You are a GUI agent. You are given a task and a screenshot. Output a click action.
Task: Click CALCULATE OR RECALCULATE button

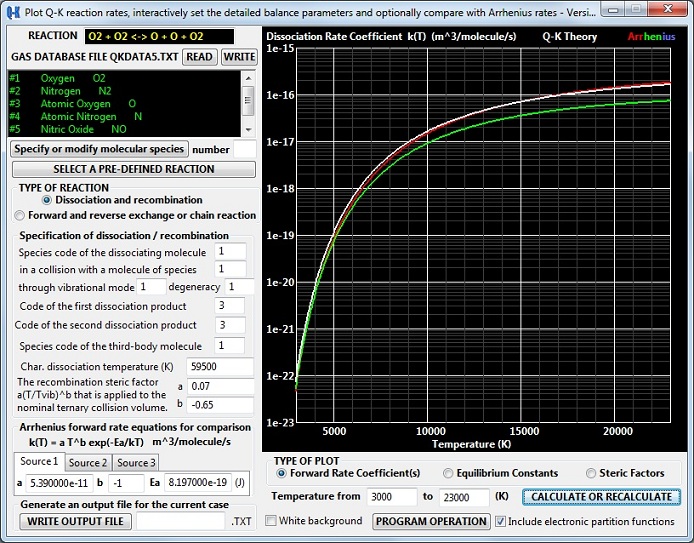coord(602,497)
